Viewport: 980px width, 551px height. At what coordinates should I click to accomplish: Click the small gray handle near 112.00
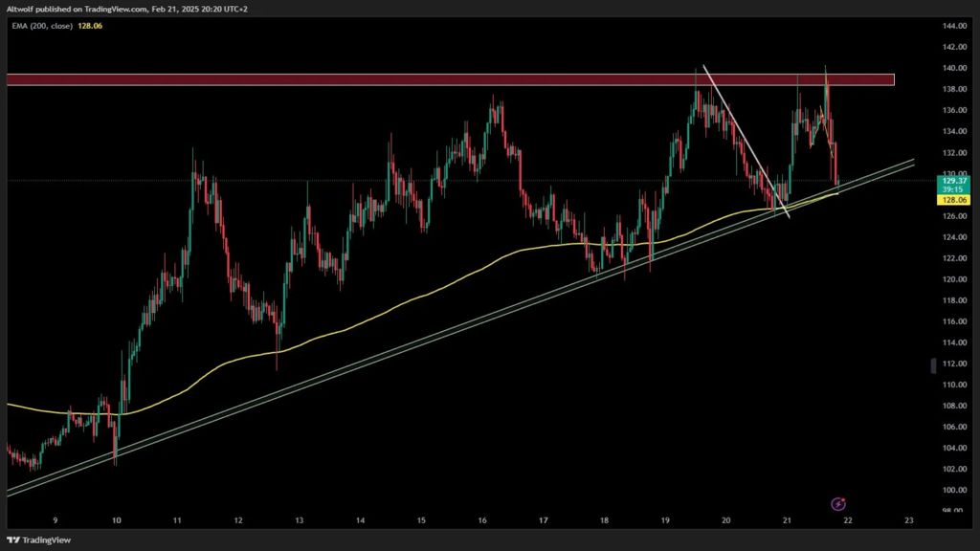point(933,365)
